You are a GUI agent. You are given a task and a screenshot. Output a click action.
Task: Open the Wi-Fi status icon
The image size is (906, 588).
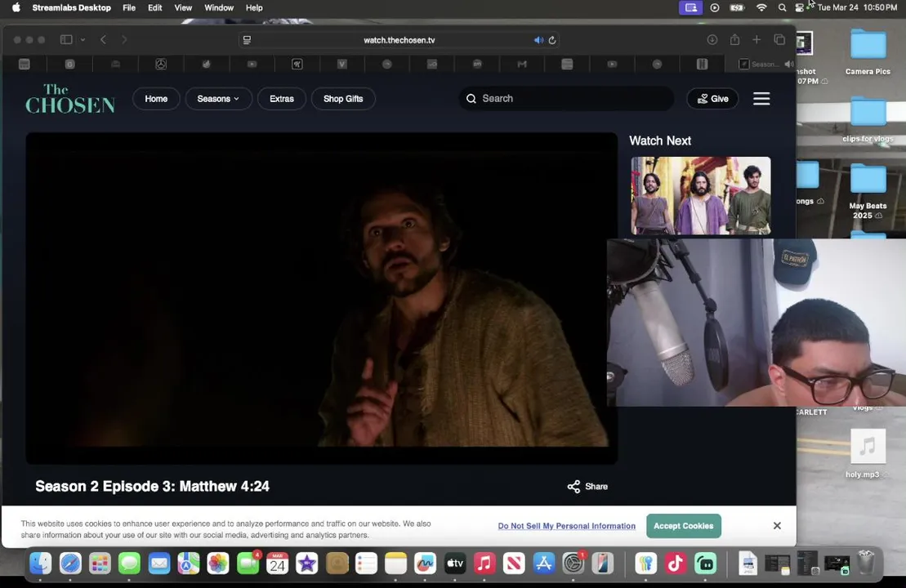pos(761,7)
